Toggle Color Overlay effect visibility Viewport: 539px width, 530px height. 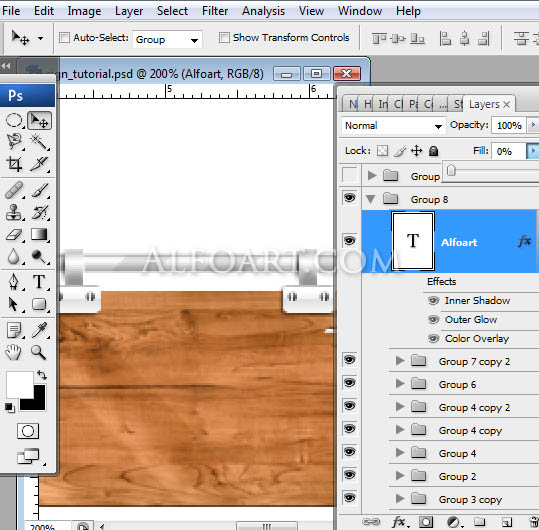click(433, 339)
